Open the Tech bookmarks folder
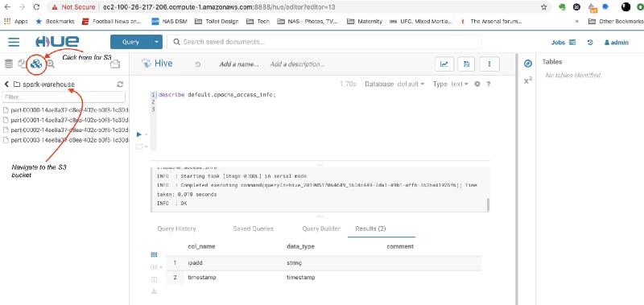 (x=258, y=22)
